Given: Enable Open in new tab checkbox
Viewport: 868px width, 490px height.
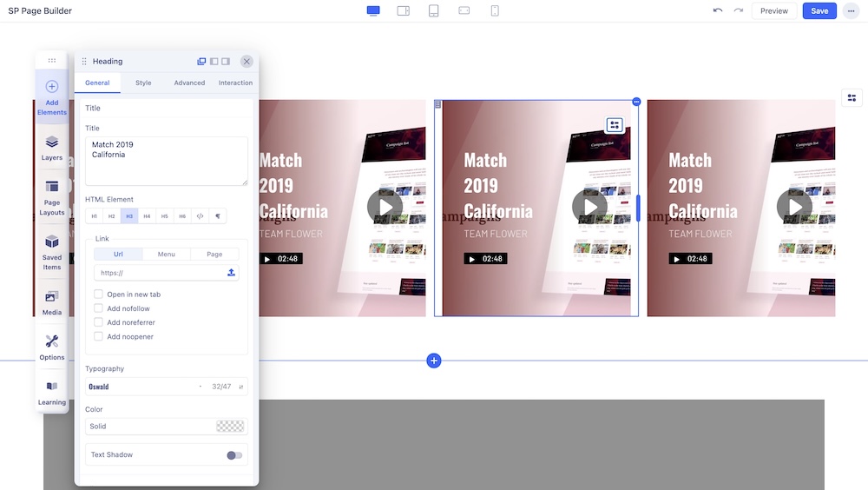Looking at the screenshot, I should click(x=99, y=295).
